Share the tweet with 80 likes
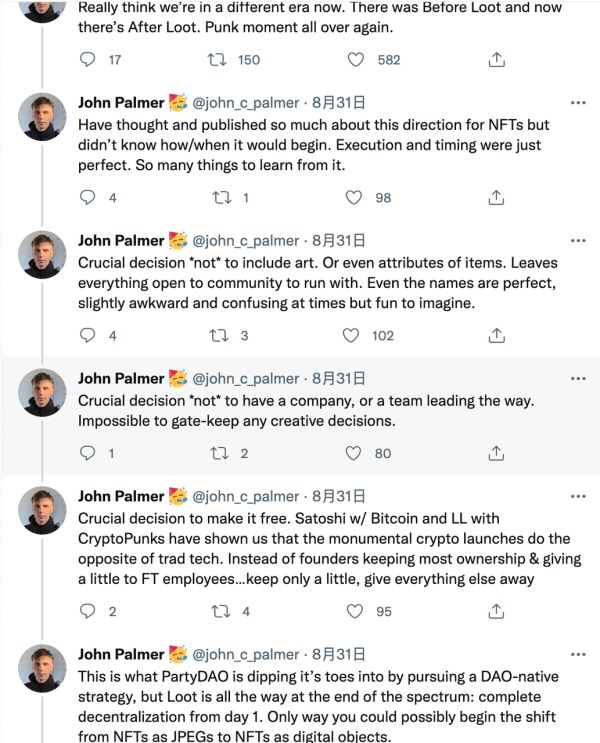The width and height of the screenshot is (600, 743). [495, 454]
